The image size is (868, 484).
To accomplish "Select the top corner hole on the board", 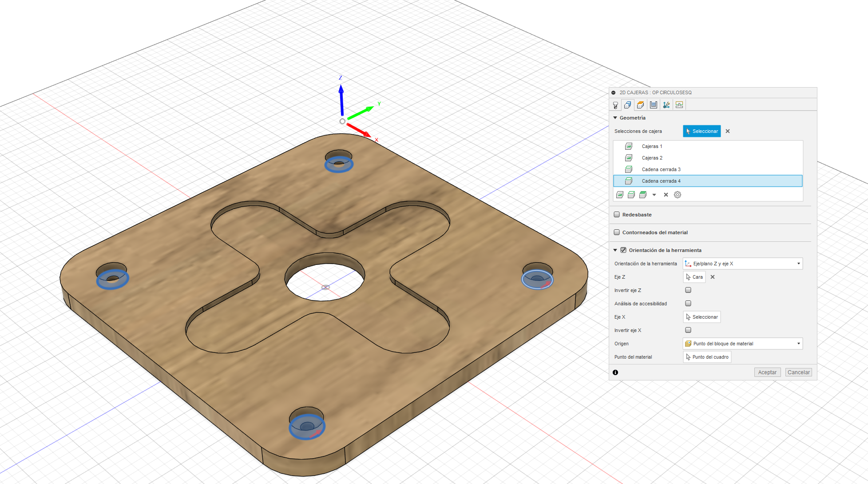I will pyautogui.click(x=339, y=161).
